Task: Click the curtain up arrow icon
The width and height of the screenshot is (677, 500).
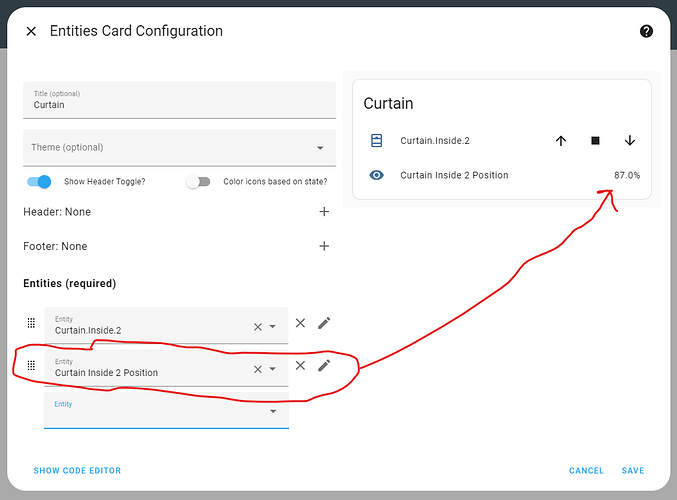Action: 560,141
